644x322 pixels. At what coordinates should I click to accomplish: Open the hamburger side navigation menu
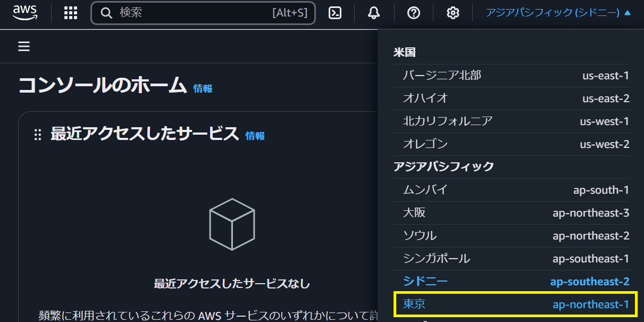pos(23,46)
